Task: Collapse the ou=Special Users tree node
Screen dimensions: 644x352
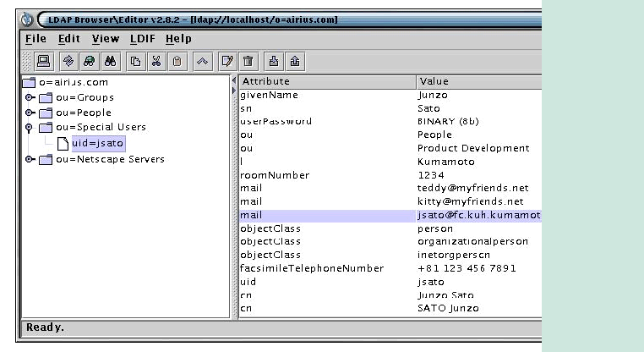Action: point(29,128)
